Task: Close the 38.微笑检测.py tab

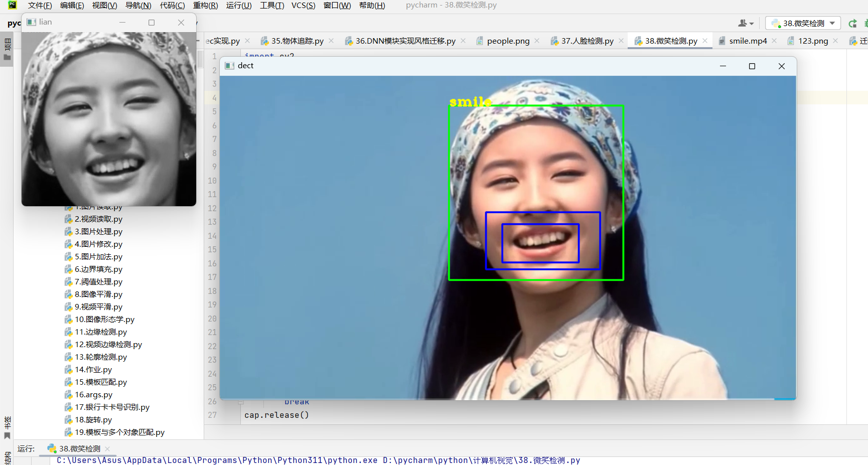Action: tap(705, 41)
